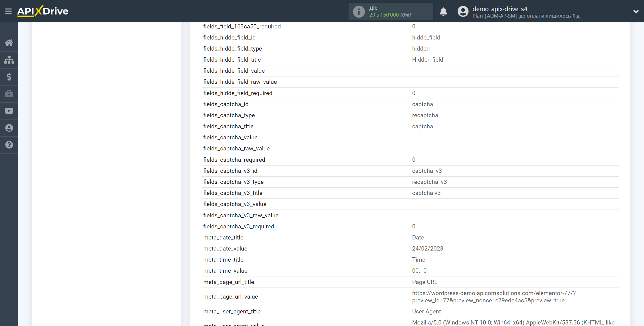Screen dimensions: 644x326
Task: Open the YouTube video tutorials icon
Action: point(9,111)
